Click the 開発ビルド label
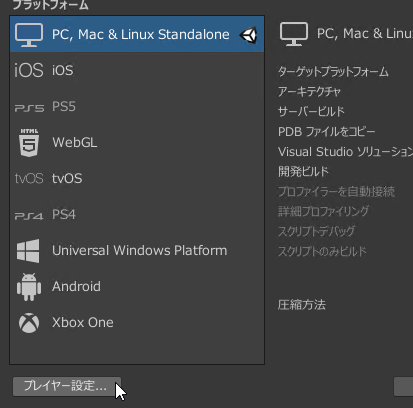The width and height of the screenshot is (413, 408). [x=303, y=171]
